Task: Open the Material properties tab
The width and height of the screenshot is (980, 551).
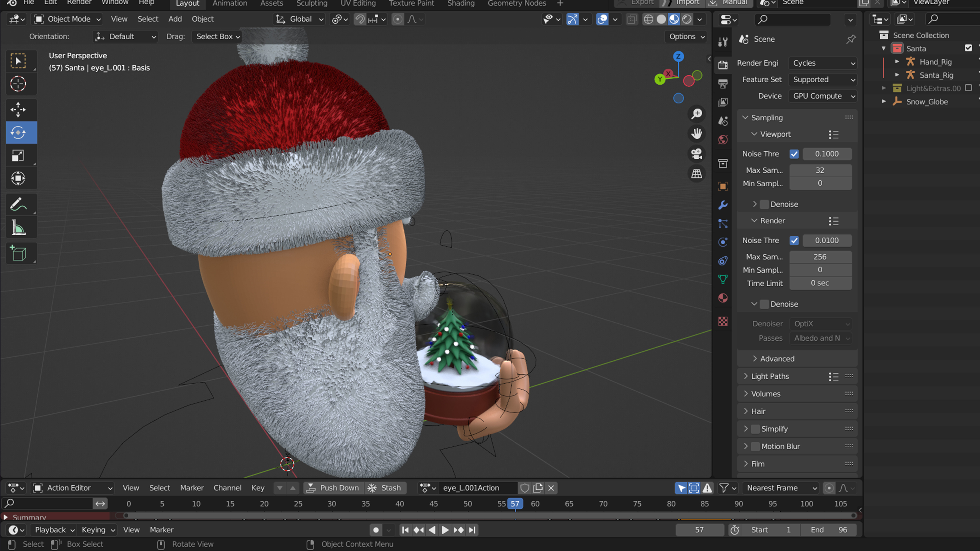Action: (723, 298)
